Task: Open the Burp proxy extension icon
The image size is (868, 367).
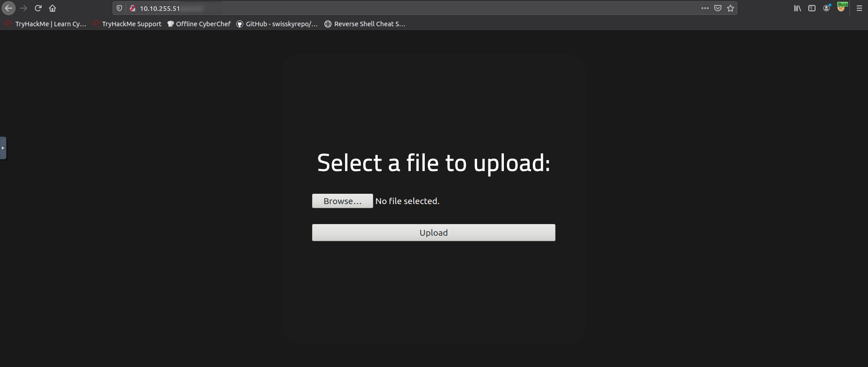Action: point(841,8)
